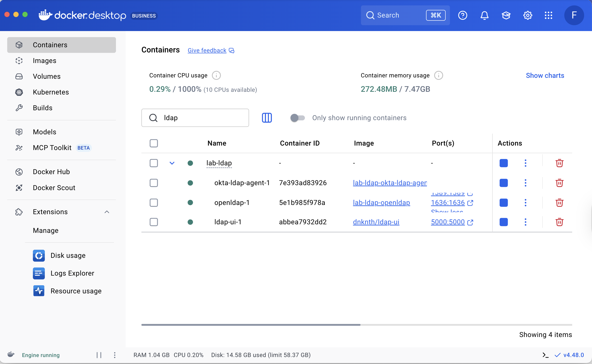Viewport: 592px width, 364px height.
Task: Open the Logs Explorer extension
Action: click(72, 273)
